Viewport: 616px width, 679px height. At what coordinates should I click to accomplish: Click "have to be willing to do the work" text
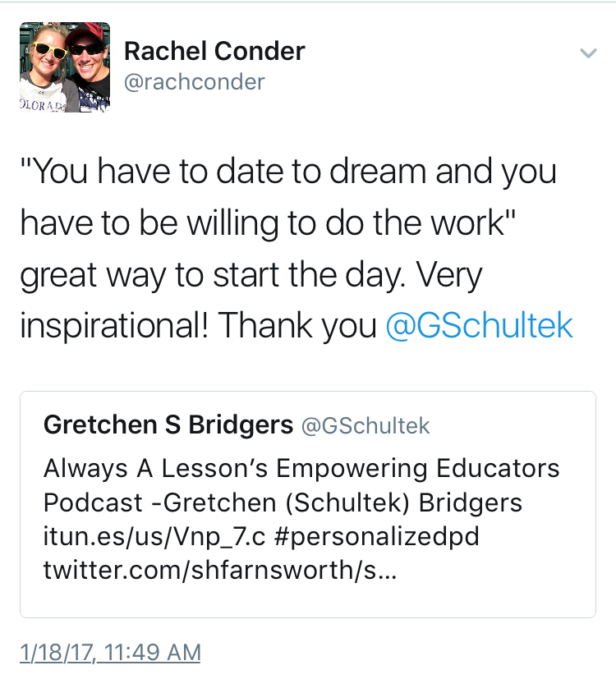coord(268,223)
